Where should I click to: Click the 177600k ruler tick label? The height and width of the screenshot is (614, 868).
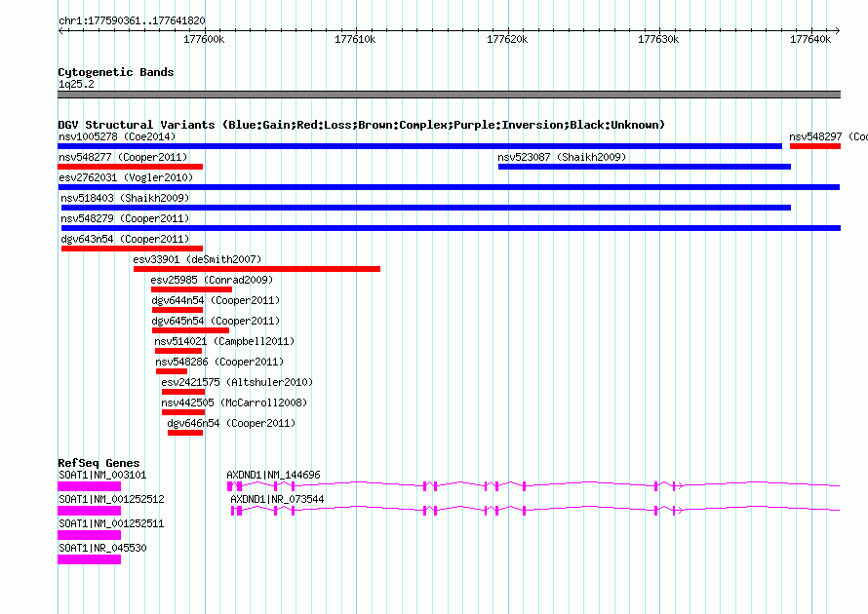pos(204,39)
